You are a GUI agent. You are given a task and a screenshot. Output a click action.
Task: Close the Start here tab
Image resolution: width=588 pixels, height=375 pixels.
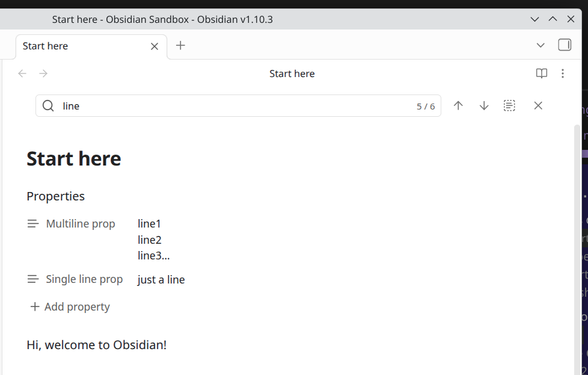pos(155,46)
